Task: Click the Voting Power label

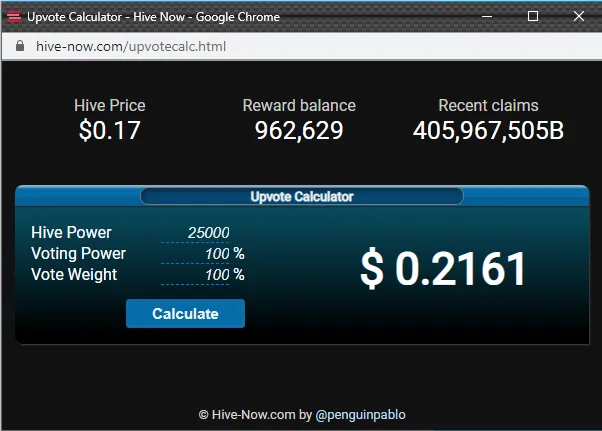Action: (79, 254)
